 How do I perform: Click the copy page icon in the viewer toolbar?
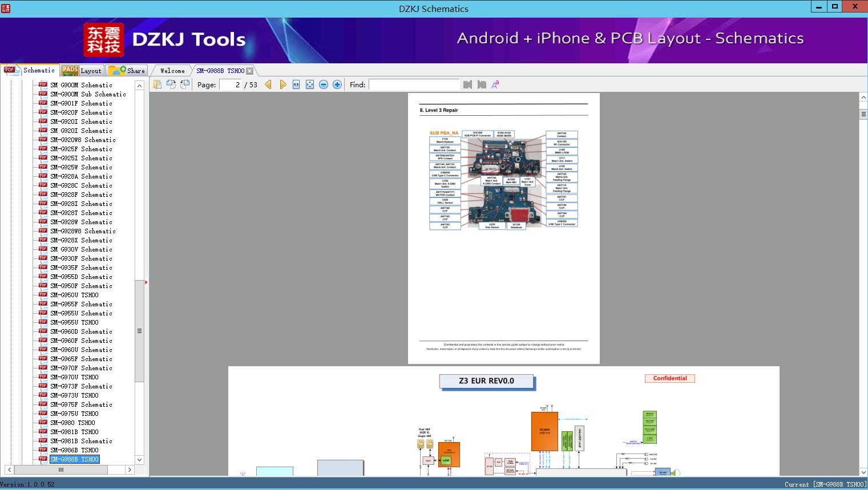coord(158,84)
